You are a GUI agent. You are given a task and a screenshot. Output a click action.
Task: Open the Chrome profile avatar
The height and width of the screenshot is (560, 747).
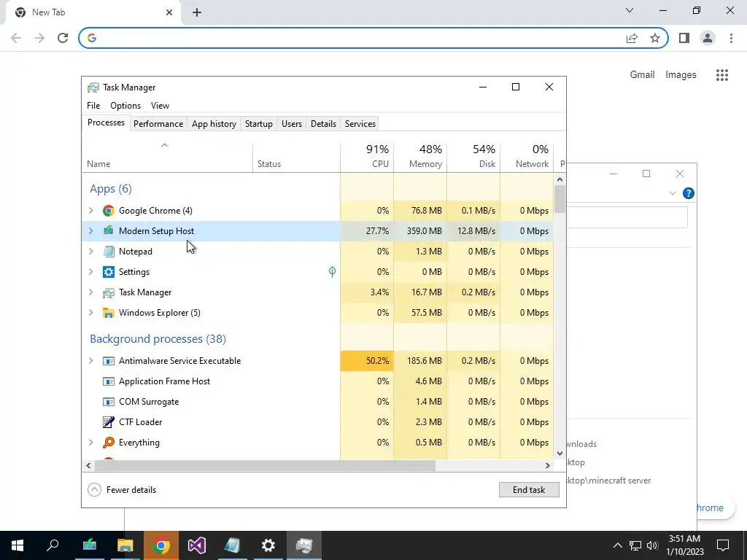[708, 38]
